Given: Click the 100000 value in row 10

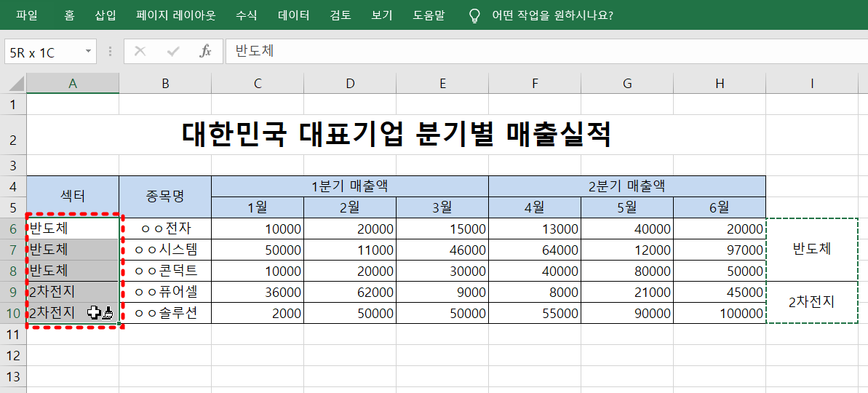Looking at the screenshot, I should [720, 313].
